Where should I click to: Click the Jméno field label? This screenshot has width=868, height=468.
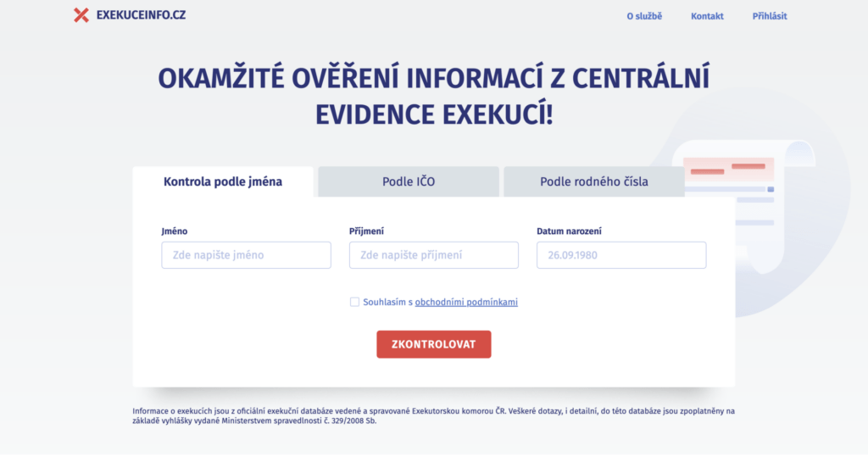[175, 231]
